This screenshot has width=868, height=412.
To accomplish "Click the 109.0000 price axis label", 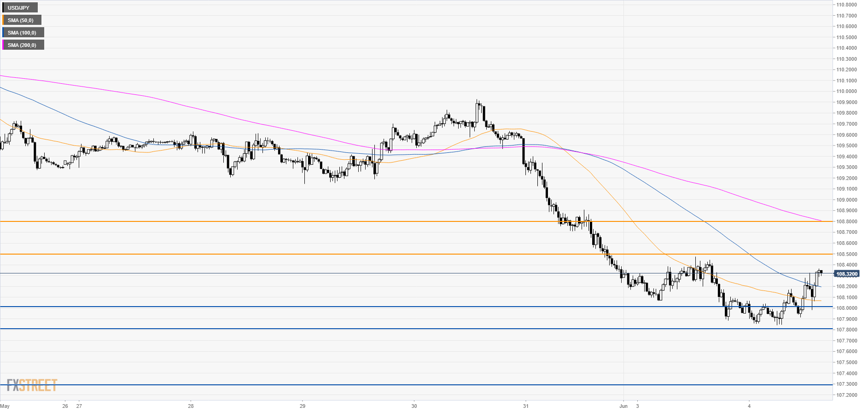I will pyautogui.click(x=846, y=200).
